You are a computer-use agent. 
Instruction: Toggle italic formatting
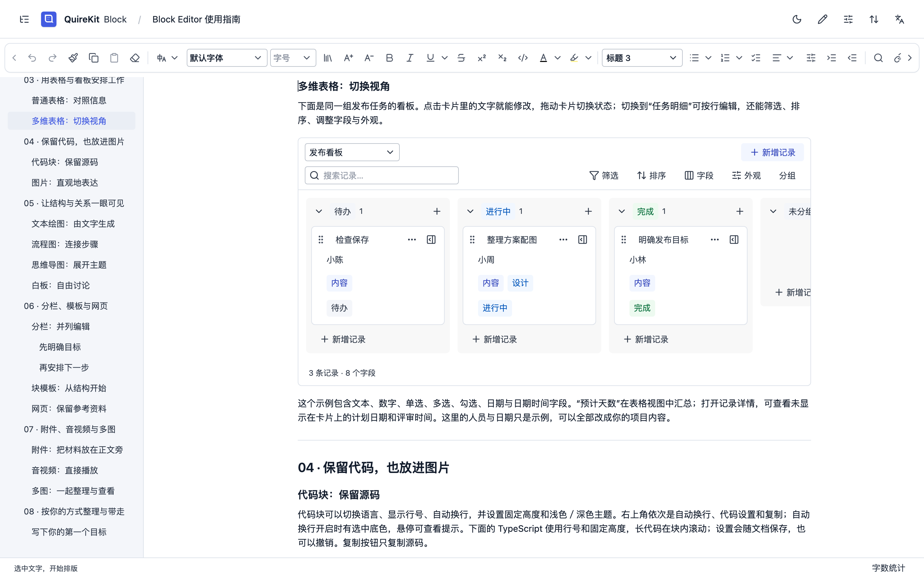[410, 58]
